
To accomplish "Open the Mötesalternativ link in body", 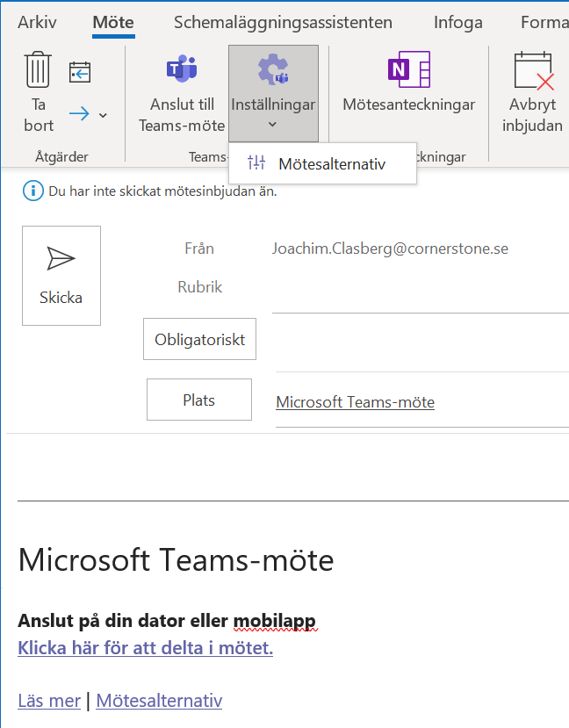I will (x=159, y=700).
